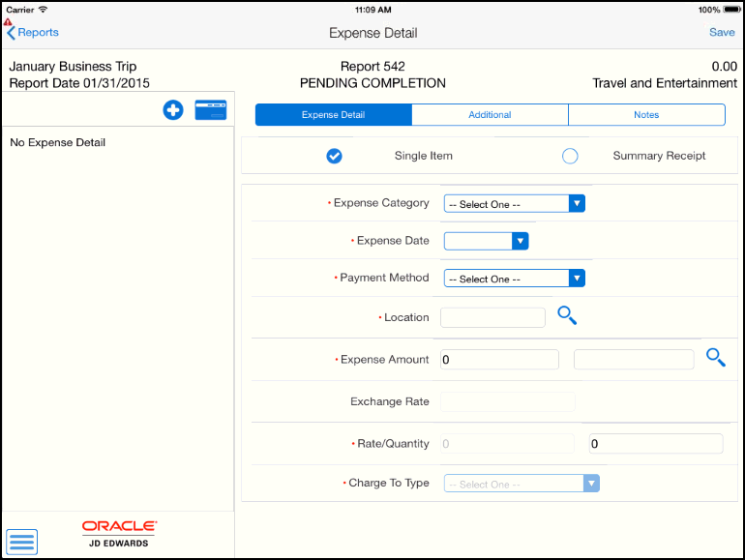745x560 pixels.
Task: Open the hamburger menu icon
Action: coord(22,542)
